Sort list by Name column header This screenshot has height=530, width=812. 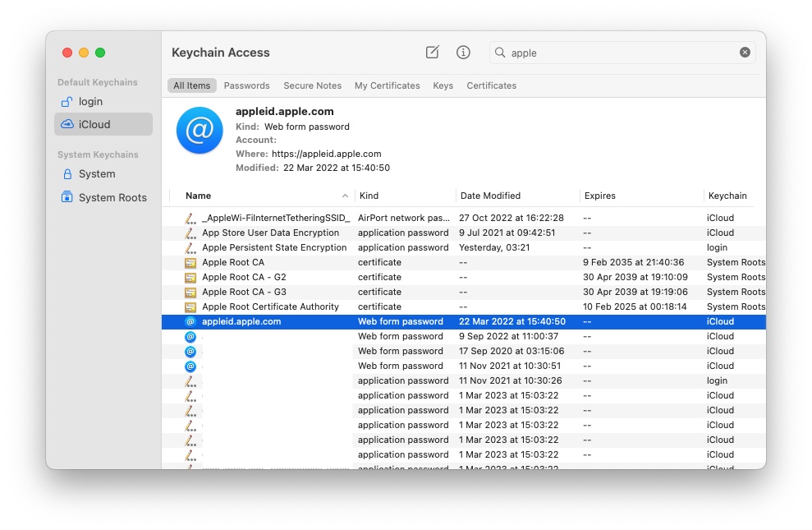coord(198,196)
